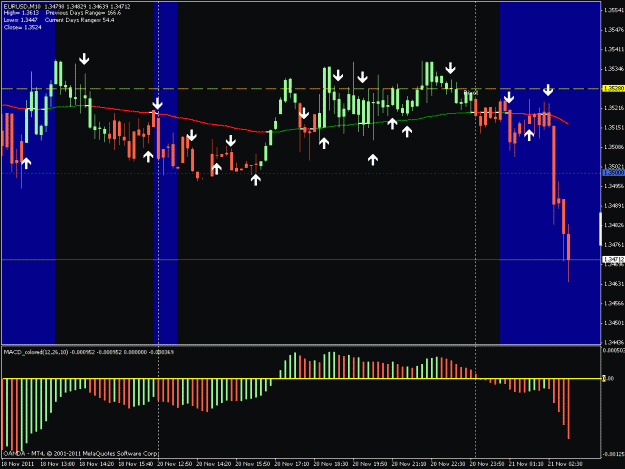Click 'Previous Days Range= 166.6' text
This screenshot has height=469, width=625.
tap(83, 13)
